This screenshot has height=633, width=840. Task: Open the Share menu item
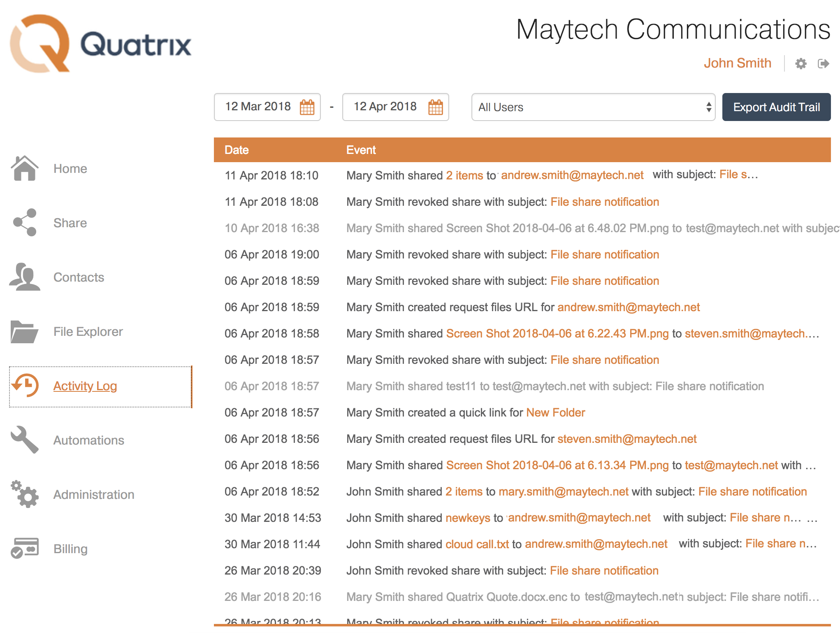click(70, 223)
